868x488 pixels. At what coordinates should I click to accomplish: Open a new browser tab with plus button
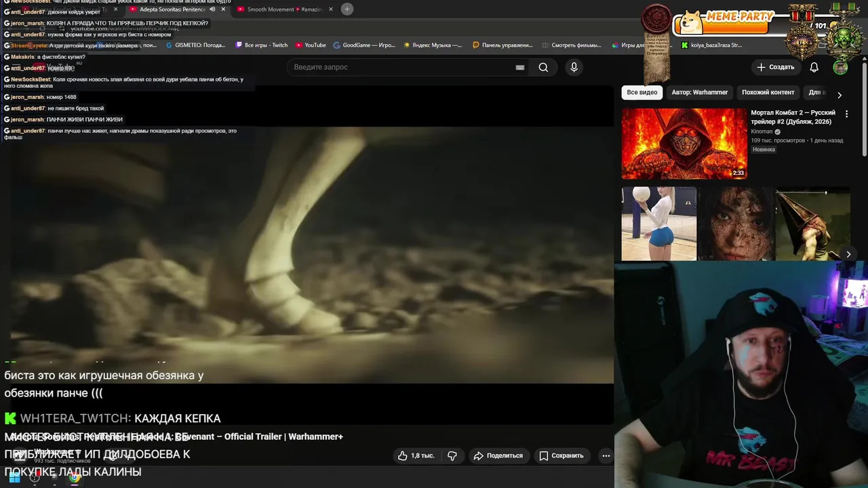pyautogui.click(x=347, y=9)
